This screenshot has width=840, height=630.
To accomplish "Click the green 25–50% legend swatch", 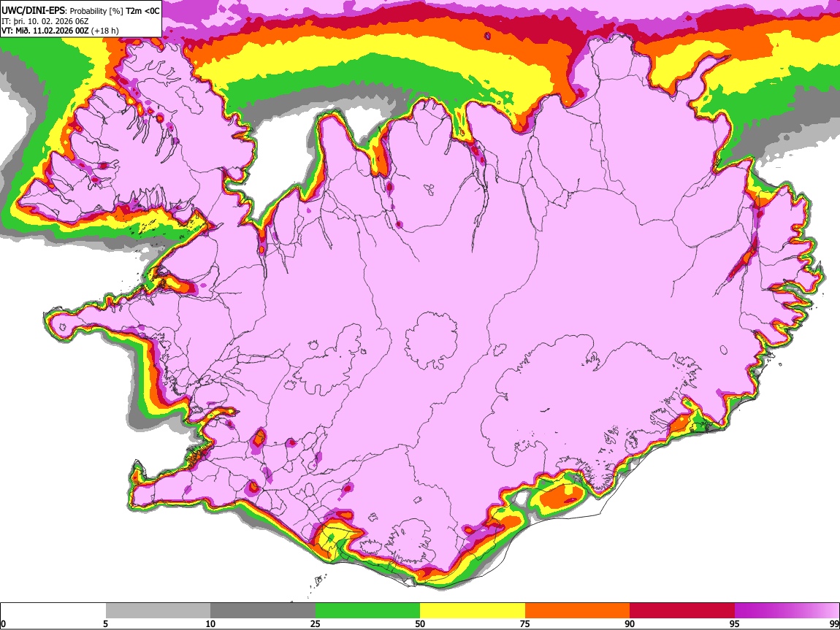I will pyautogui.click(x=367, y=610).
